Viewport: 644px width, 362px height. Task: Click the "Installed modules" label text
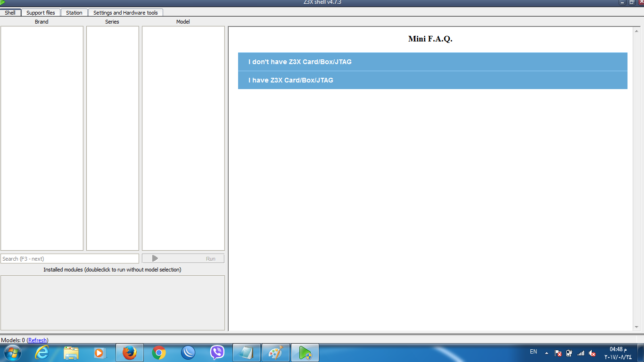(x=112, y=270)
